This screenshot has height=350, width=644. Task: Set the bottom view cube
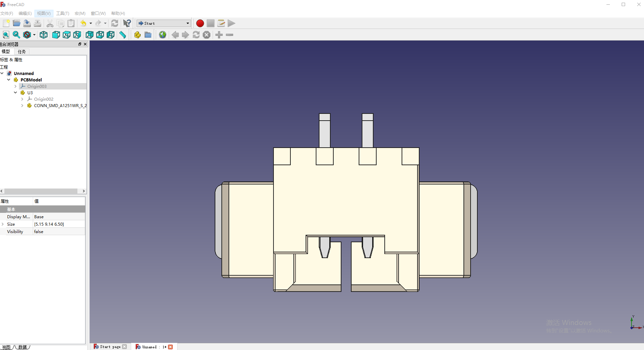point(100,35)
